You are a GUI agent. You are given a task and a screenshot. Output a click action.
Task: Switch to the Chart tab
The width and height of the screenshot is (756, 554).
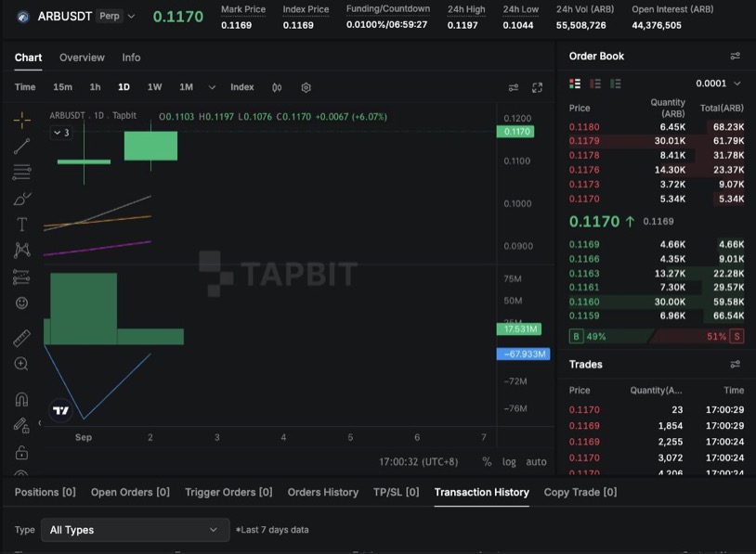[x=28, y=58]
